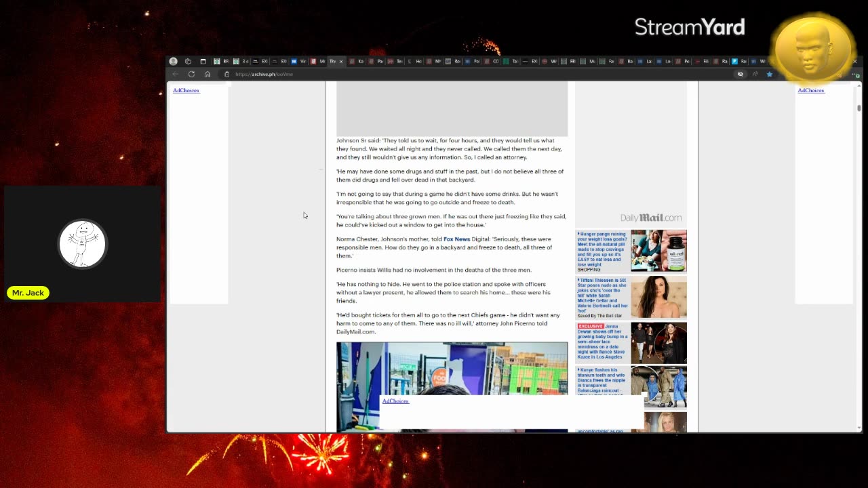The width and height of the screenshot is (868, 488).
Task: Click the Kanye and Bianca thumbnail
Action: (x=658, y=388)
